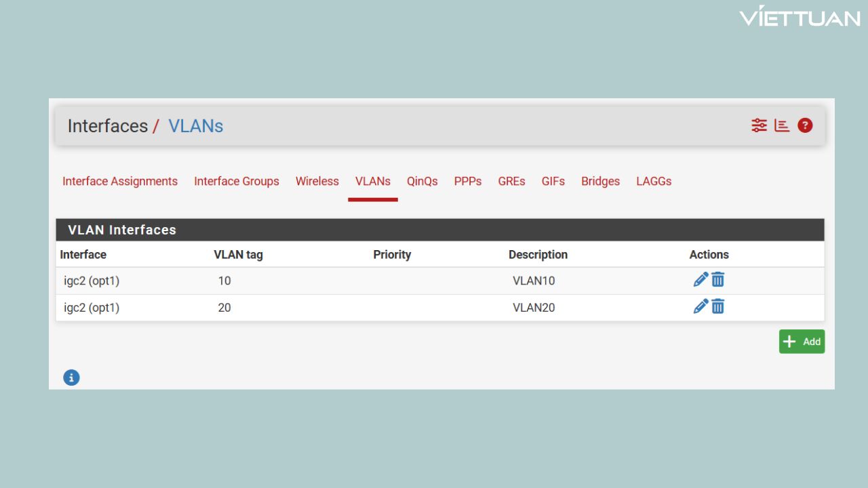Switch to the Interface Assignments tab
The image size is (868, 488).
tap(119, 181)
